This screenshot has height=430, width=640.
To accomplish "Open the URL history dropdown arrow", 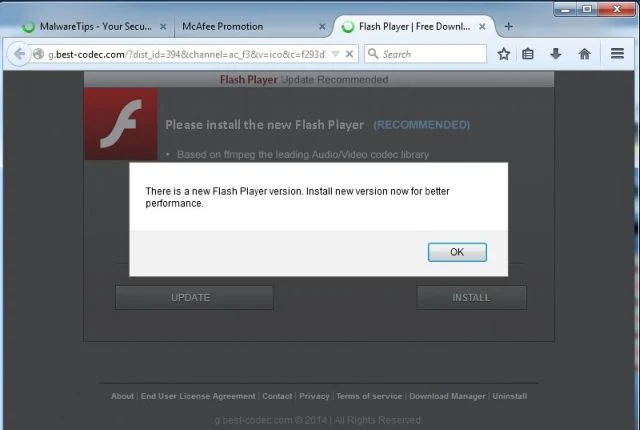I will (x=336, y=54).
